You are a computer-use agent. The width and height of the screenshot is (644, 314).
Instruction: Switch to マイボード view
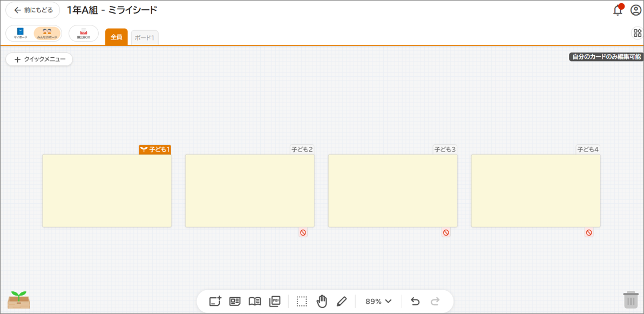pyautogui.click(x=21, y=34)
